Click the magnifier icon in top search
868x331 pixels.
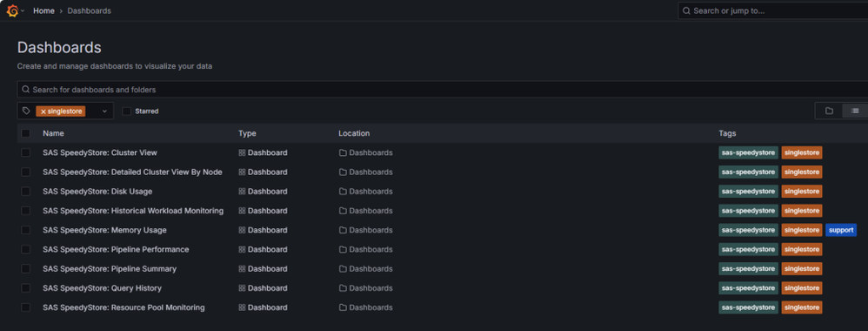pyautogui.click(x=686, y=10)
